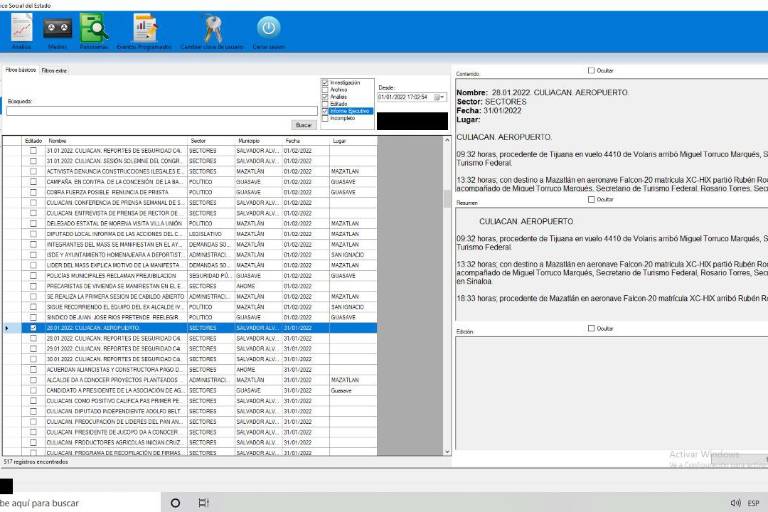Open Eventos Programados
768x512 pixels.
(146, 29)
